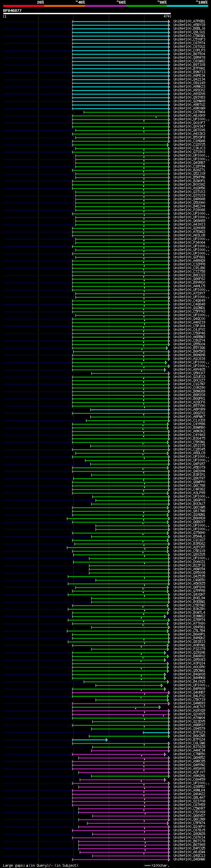
Task: Open hit UniRef100_C5WXW1
Action: pyautogui.click(x=189, y=36)
